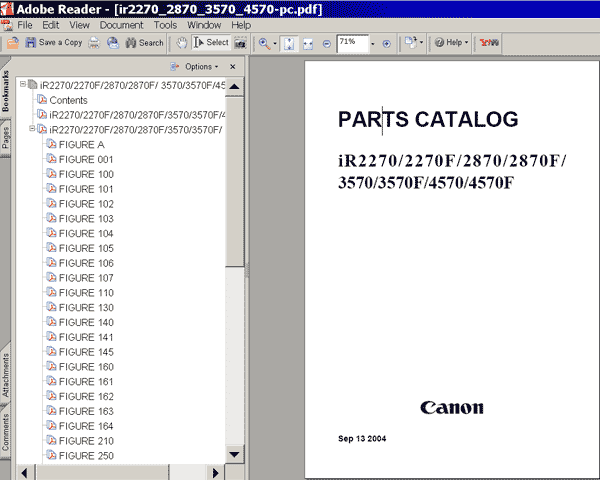Click the FIGURE 141 bookmark icon
This screenshot has height=480, width=600.
point(51,337)
